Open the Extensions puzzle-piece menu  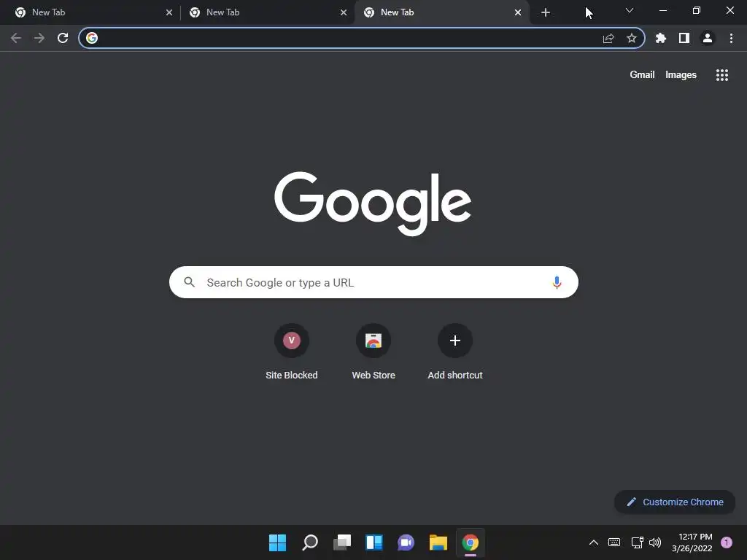point(661,38)
